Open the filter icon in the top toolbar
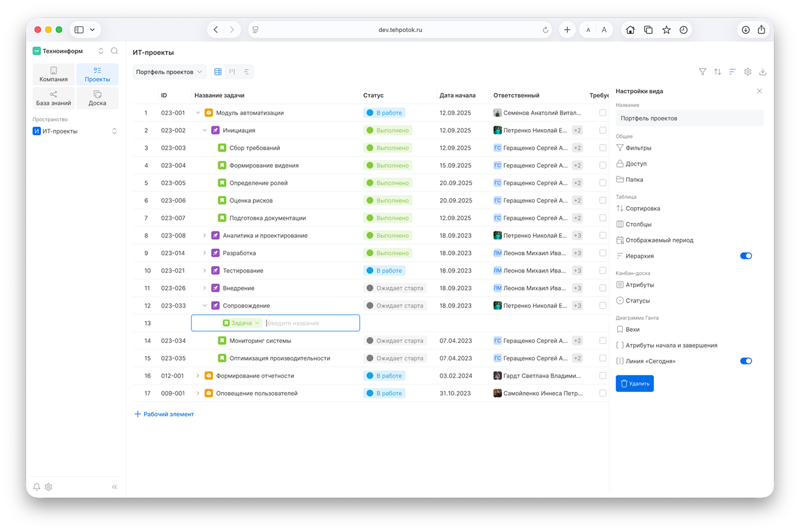Image resolution: width=800 pixels, height=532 pixels. tap(703, 72)
